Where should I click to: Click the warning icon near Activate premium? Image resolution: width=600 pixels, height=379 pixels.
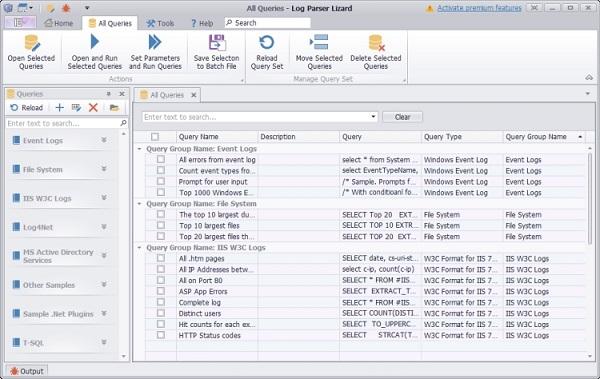(x=430, y=8)
